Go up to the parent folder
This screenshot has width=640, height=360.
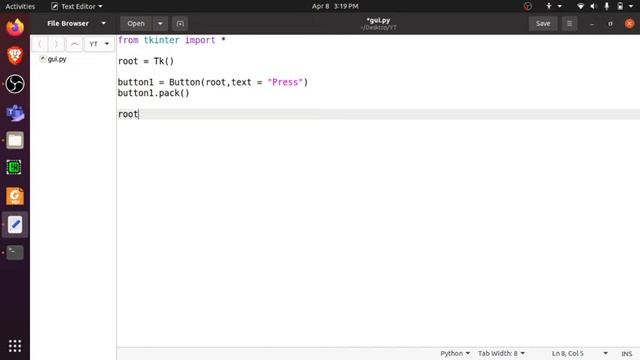(x=74, y=44)
